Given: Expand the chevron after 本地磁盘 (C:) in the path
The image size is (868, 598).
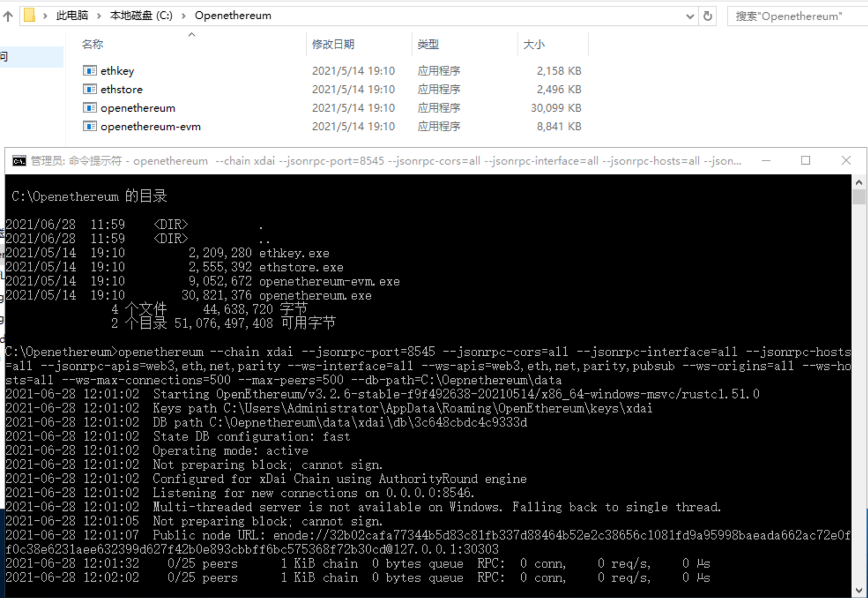Looking at the screenshot, I should pyautogui.click(x=183, y=16).
